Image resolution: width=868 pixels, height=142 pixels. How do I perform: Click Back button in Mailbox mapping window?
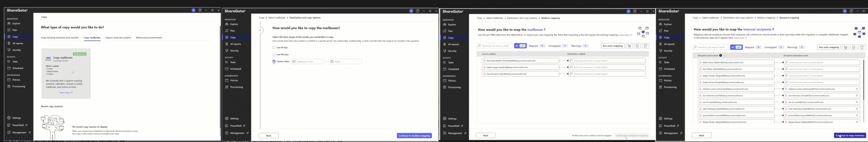486,136
